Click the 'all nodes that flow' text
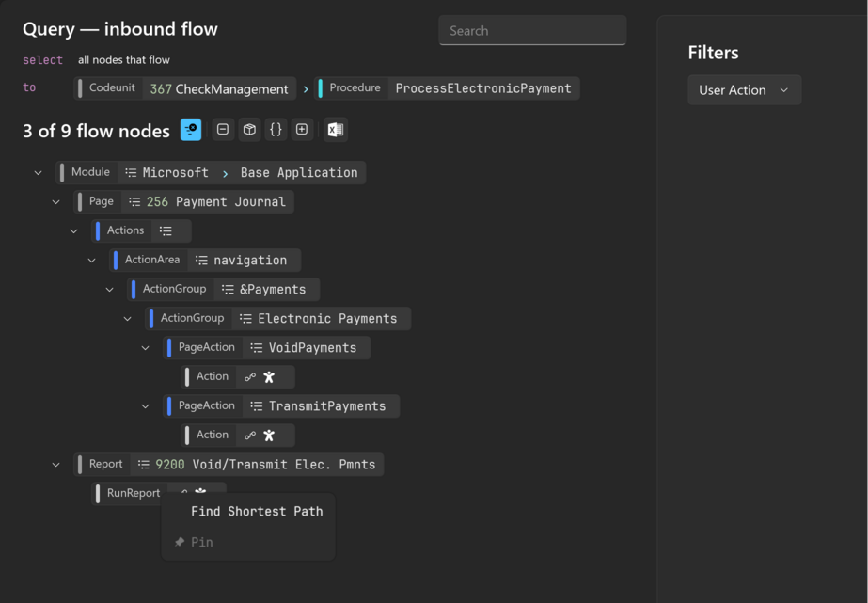The height and width of the screenshot is (603, 868). pyautogui.click(x=124, y=60)
